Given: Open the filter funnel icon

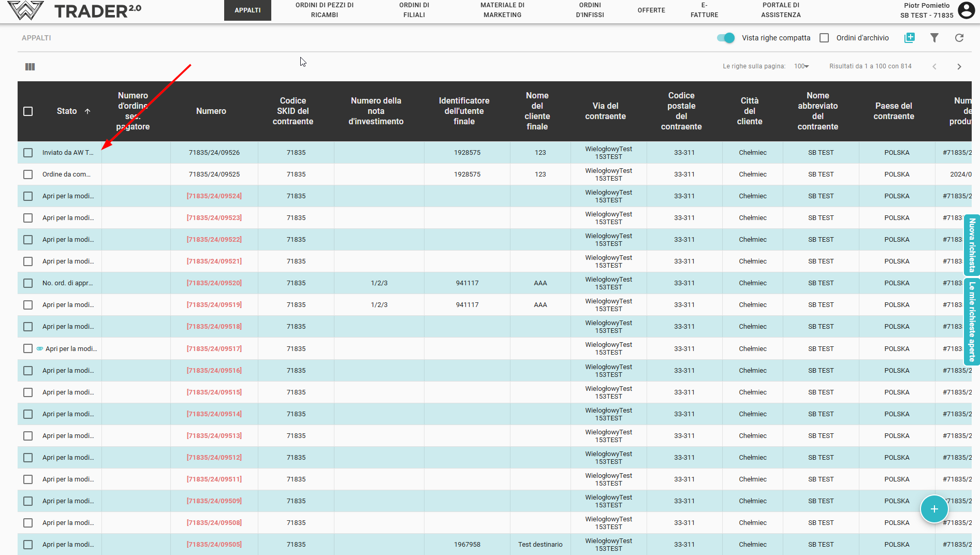Looking at the screenshot, I should coord(934,38).
